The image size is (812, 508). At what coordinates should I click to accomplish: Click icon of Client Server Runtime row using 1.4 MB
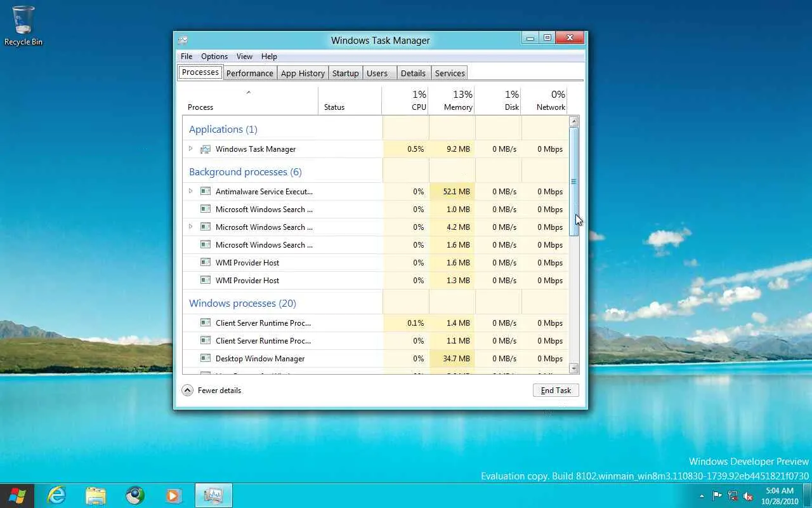click(205, 323)
